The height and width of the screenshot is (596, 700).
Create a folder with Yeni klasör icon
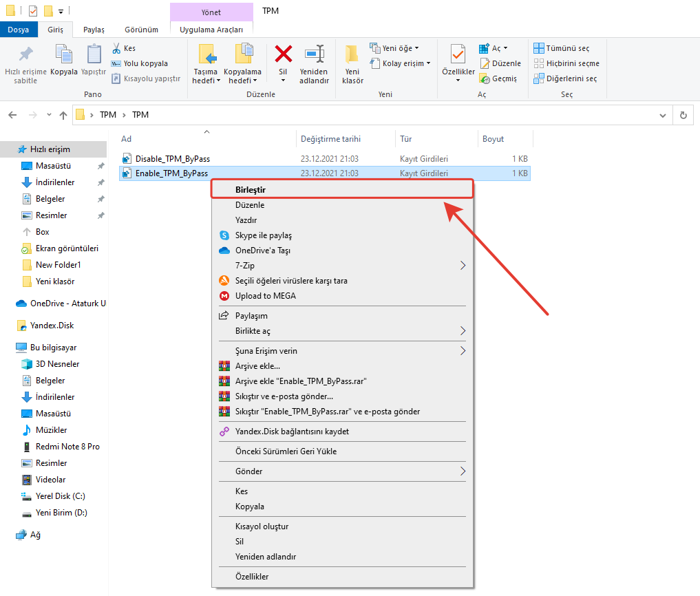pos(352,55)
